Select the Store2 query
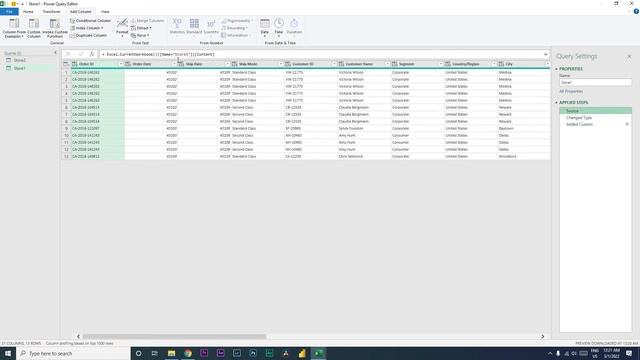Screen dimensions: 640x360 click(20, 60)
